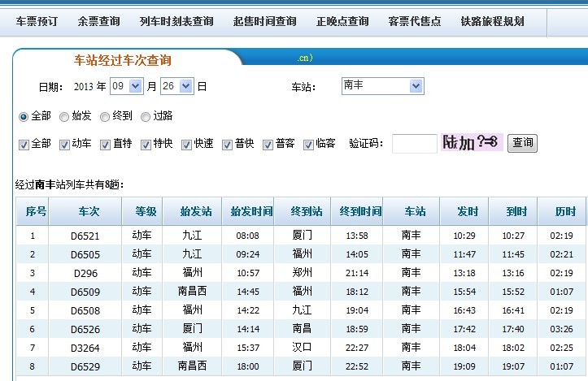588x381 pixels.
Task: Go to 余票查询 in navigation bar
Action: point(98,21)
